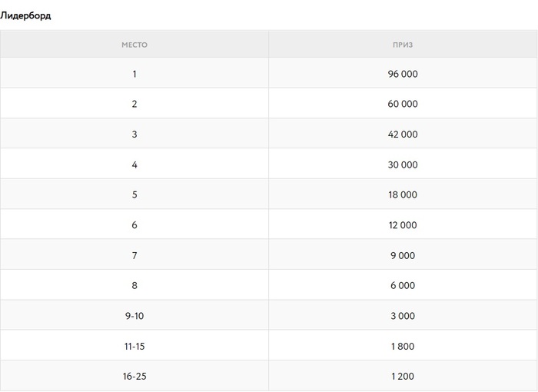Screen dimensions: 538x392
Task: Click the 60 000 prize cell
Action: coord(403,104)
